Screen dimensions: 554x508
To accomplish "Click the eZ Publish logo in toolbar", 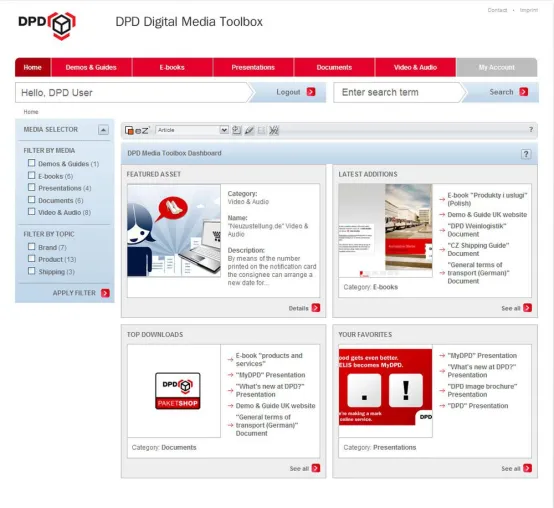I will tap(137, 130).
